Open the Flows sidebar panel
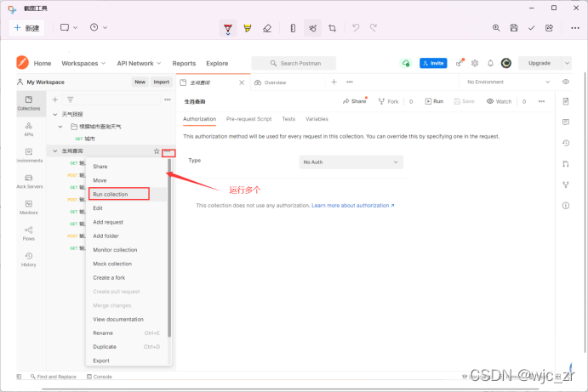 coord(29,233)
